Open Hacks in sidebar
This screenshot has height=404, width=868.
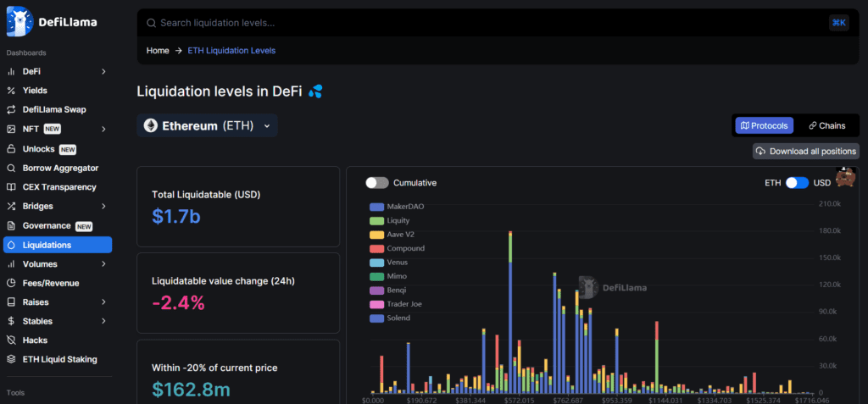tap(58, 340)
